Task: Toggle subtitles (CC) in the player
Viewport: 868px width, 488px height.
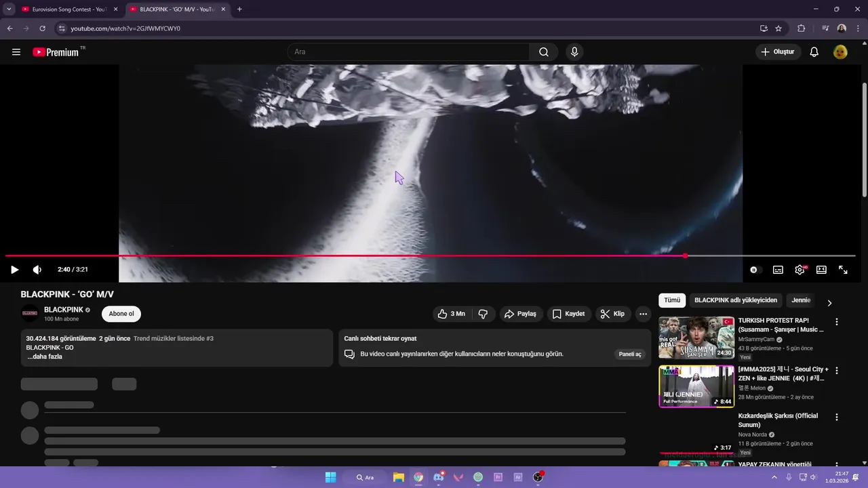Action: tap(778, 270)
